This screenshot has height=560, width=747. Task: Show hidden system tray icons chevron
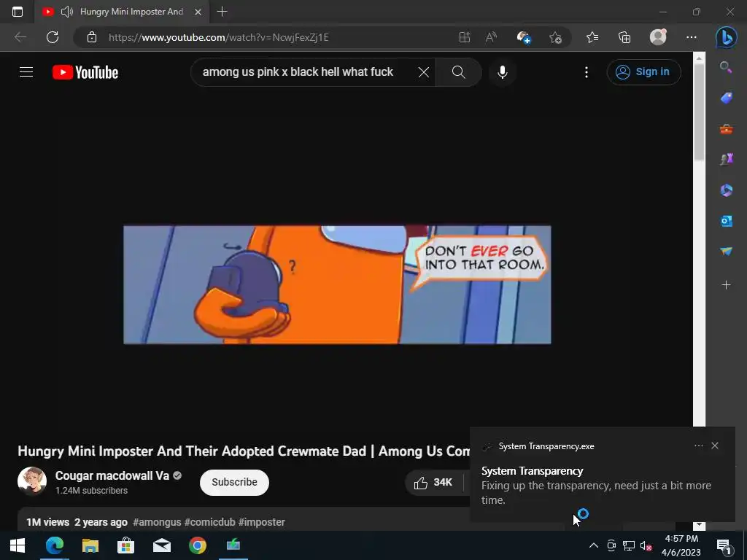click(594, 545)
